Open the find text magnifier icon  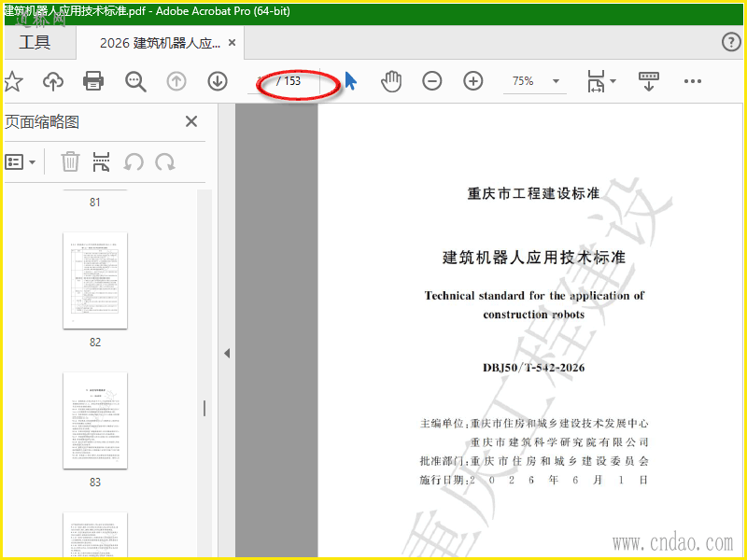coord(135,81)
